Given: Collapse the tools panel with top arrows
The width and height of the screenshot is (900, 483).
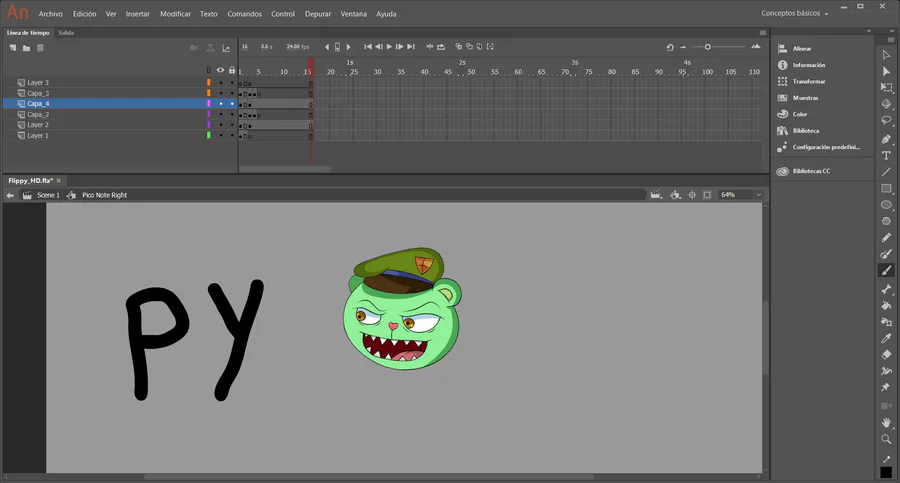Looking at the screenshot, I should click(892, 30).
